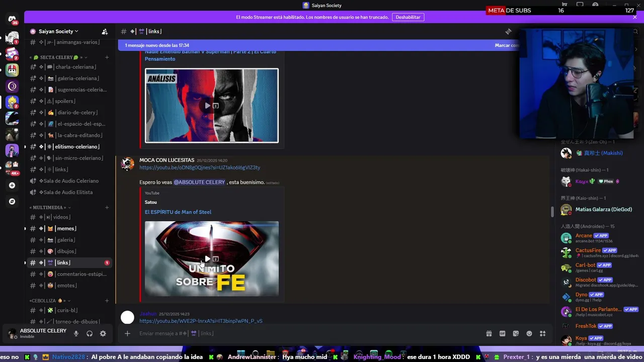
Task: Open El ESPÍRITU de Man of Steel title link
Action: coord(178,212)
